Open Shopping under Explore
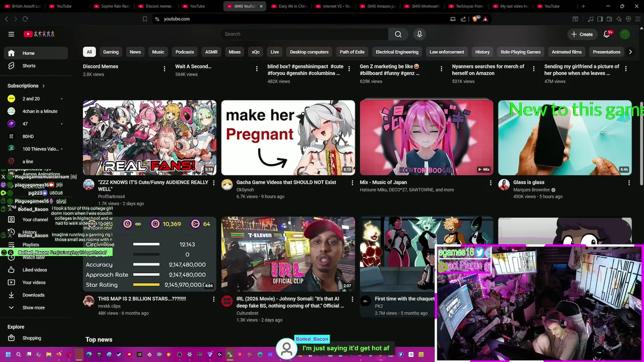Image resolution: width=644 pixels, height=362 pixels. point(36,338)
